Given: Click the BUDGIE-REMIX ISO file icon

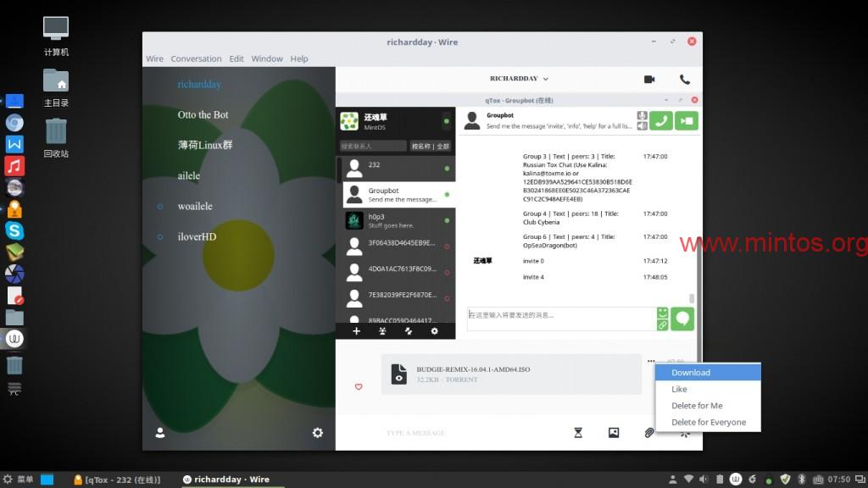Looking at the screenshot, I should (x=399, y=374).
